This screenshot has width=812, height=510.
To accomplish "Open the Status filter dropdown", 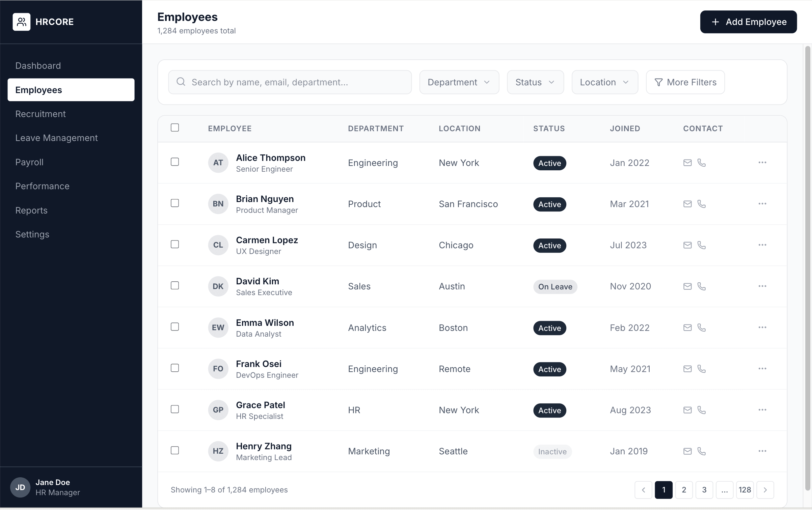I will (x=535, y=82).
